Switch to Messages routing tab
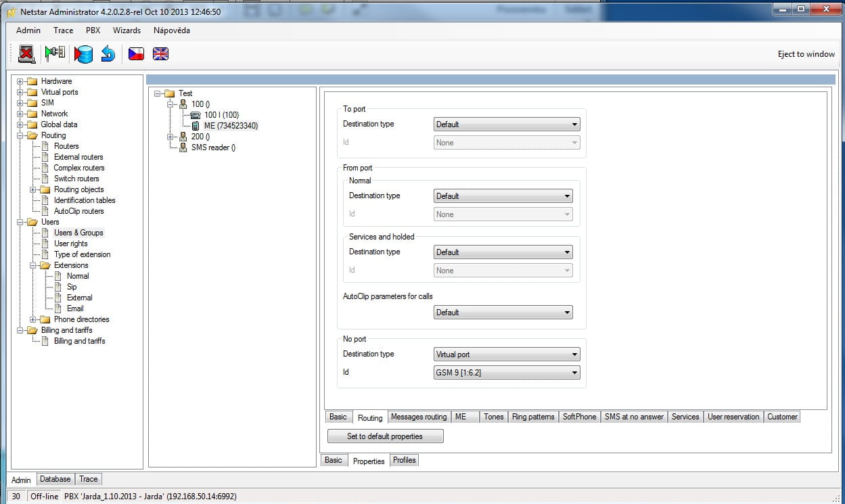This screenshot has width=845, height=504. 419,417
